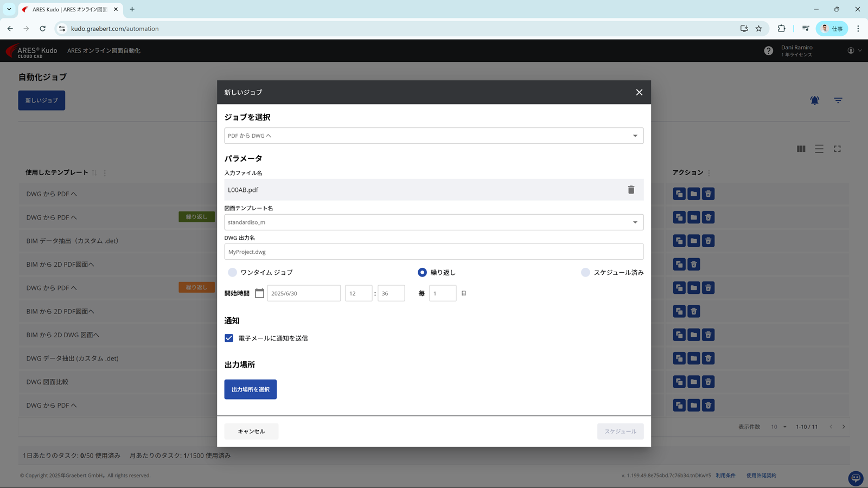This screenshot has width=868, height=488.
Task: Select the 繰り返し radio option
Action: point(422,272)
